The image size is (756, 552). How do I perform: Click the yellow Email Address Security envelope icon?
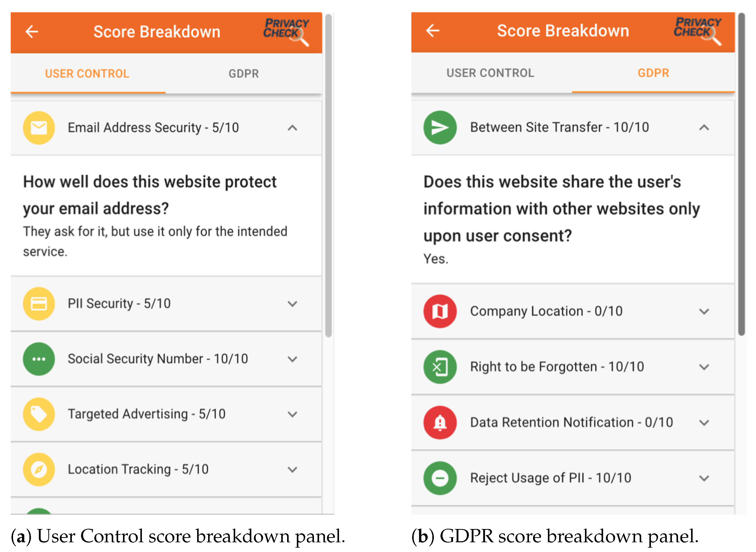point(39,128)
